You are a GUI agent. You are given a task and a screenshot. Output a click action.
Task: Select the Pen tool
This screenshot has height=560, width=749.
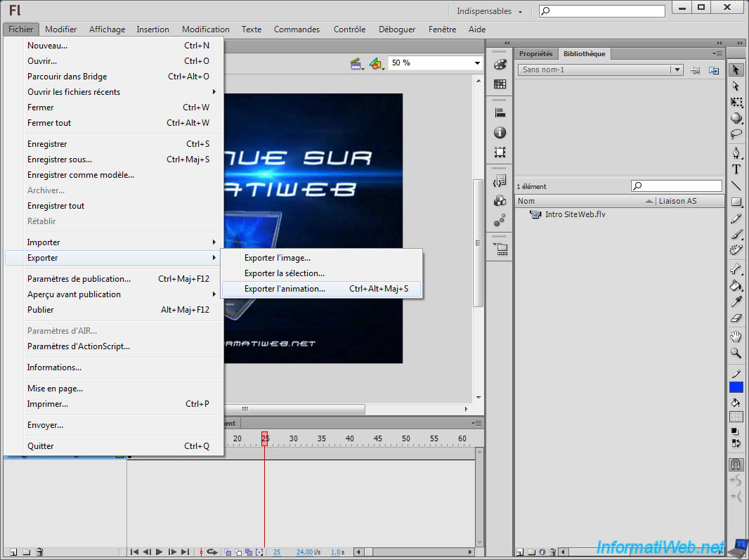point(736,153)
